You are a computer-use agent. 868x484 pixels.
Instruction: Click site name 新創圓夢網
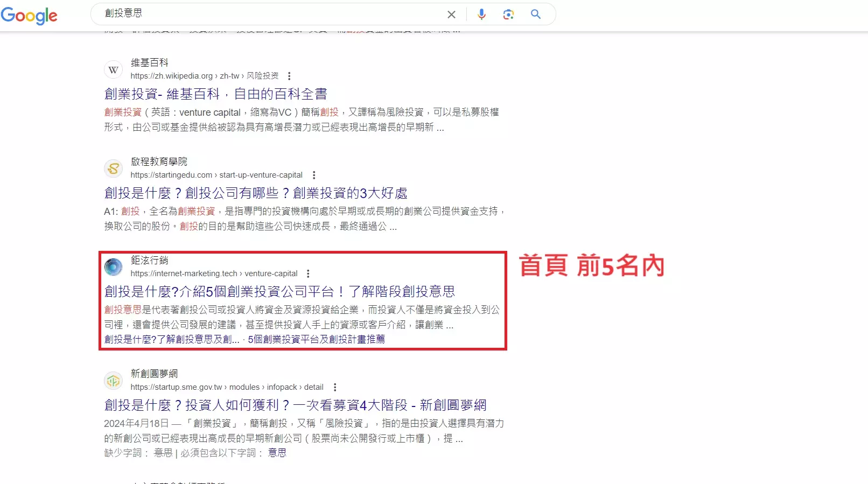154,374
